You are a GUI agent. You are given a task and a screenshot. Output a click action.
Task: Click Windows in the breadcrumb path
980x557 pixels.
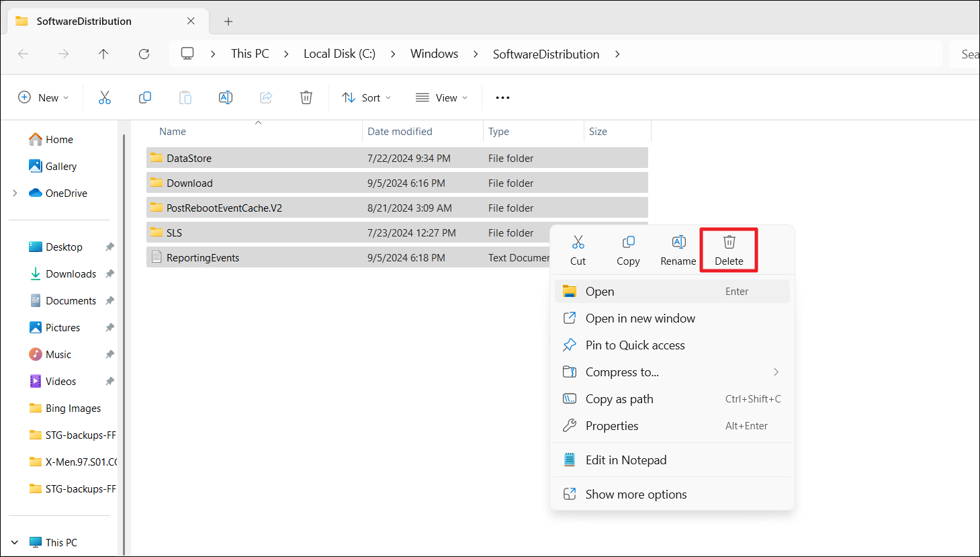point(434,54)
